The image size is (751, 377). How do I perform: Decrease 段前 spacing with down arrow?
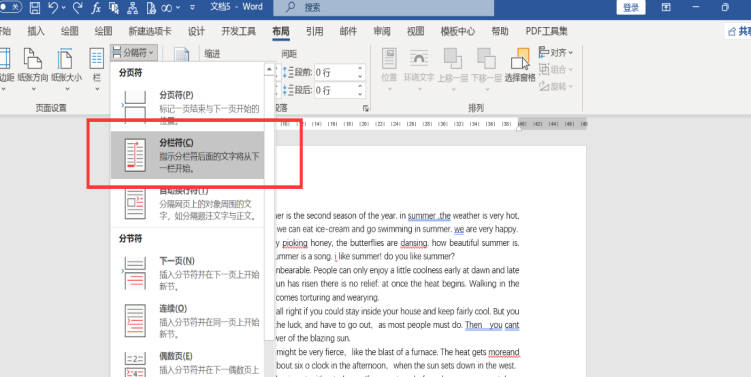tap(360, 76)
